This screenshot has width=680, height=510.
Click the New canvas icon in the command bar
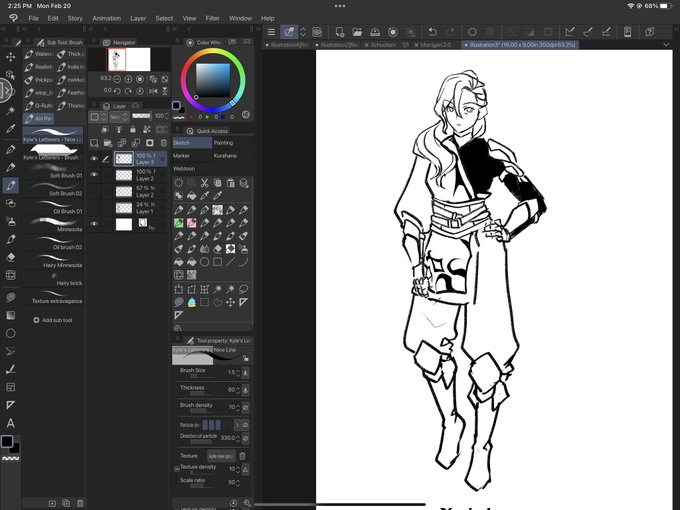point(340,32)
